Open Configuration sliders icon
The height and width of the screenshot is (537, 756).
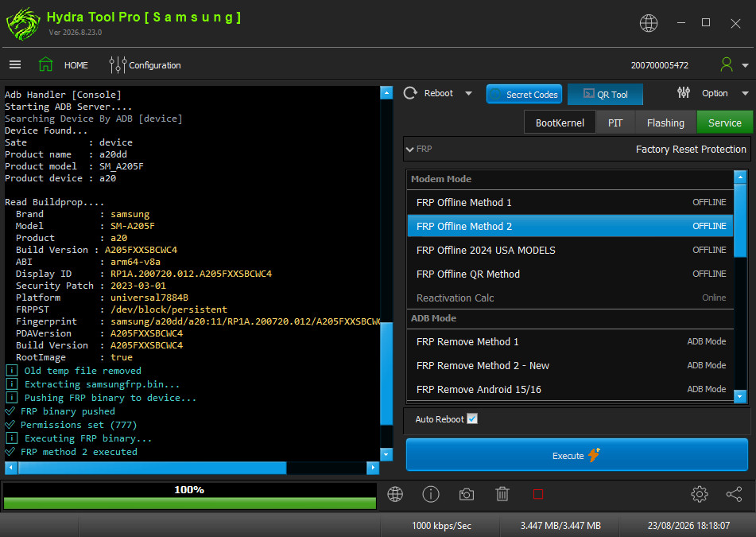pos(118,64)
